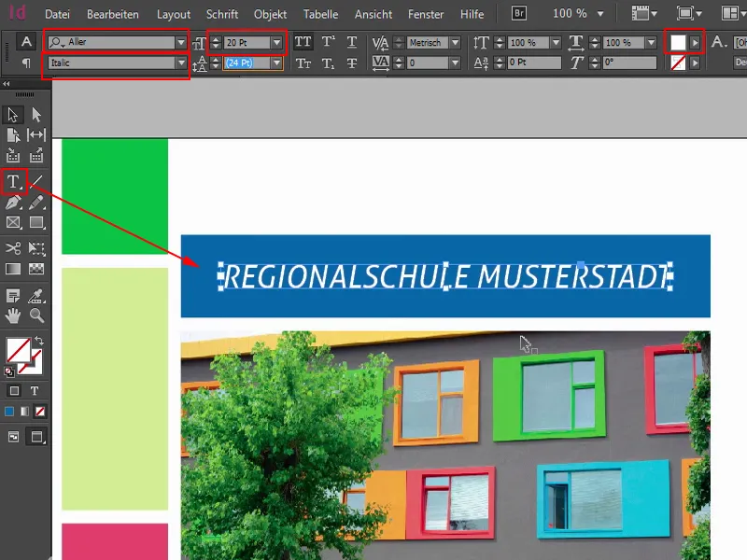Open the Fenster menu
The height and width of the screenshot is (560, 747).
point(426,14)
